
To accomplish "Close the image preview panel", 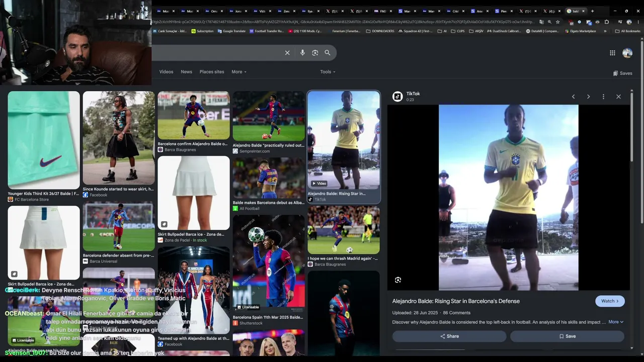I will click(x=618, y=97).
